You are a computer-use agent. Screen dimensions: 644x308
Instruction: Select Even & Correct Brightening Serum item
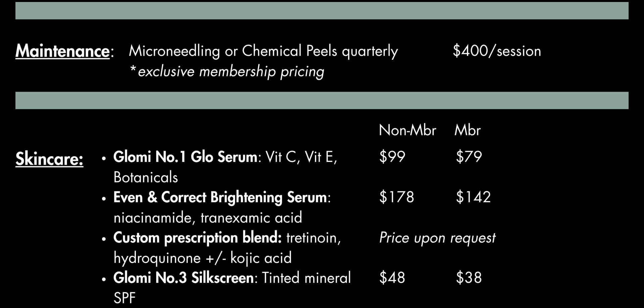(x=220, y=197)
